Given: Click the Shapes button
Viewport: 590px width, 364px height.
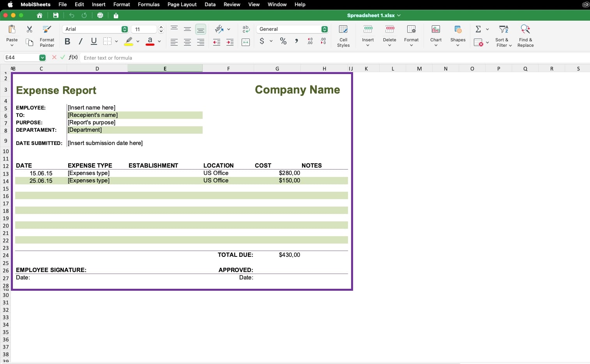Looking at the screenshot, I should [458, 36].
